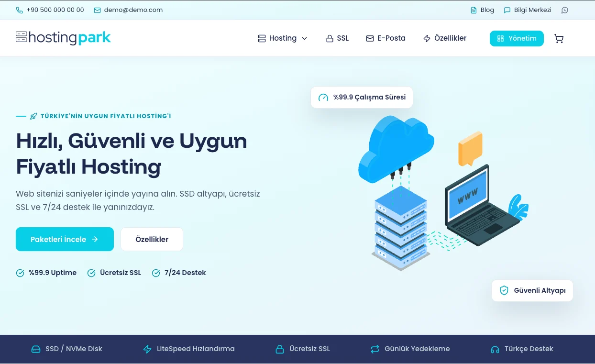Click the cloud server illustration
The image size is (595, 364).
point(442,194)
